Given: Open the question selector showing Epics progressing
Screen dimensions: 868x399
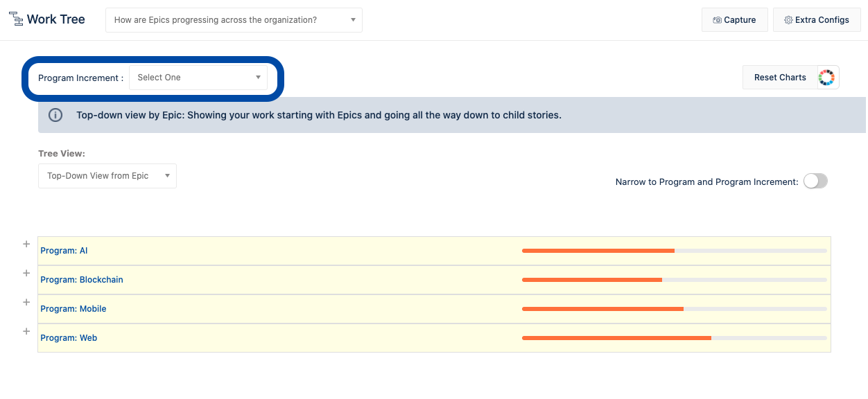Looking at the screenshot, I should pos(234,19).
